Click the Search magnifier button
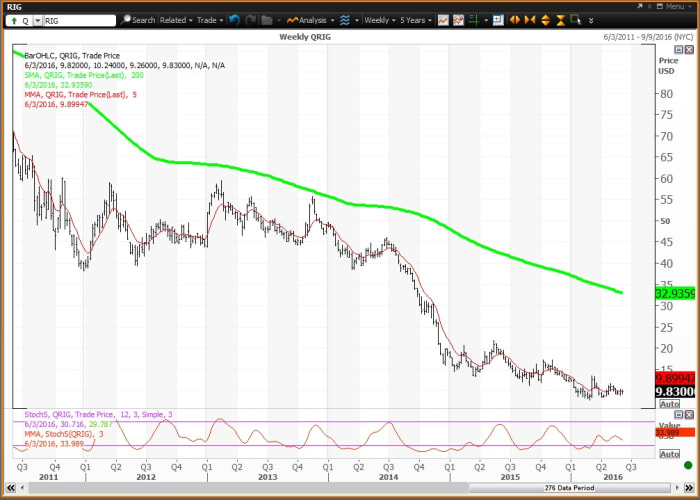The image size is (700, 500). point(138,20)
